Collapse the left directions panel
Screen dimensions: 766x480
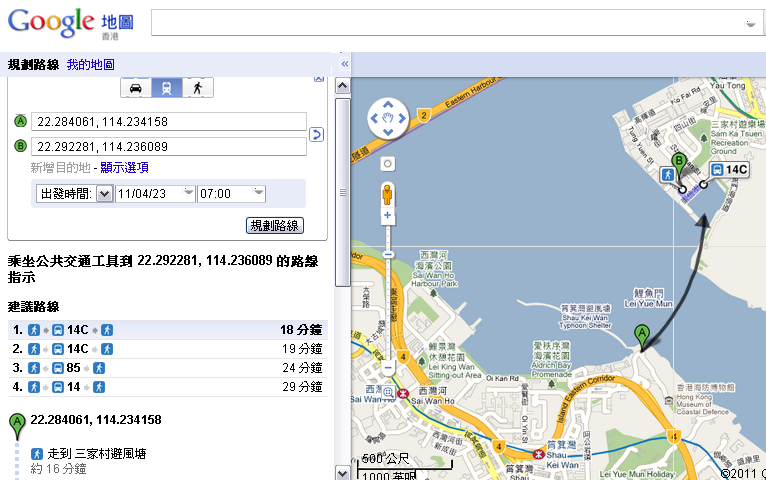[x=344, y=64]
